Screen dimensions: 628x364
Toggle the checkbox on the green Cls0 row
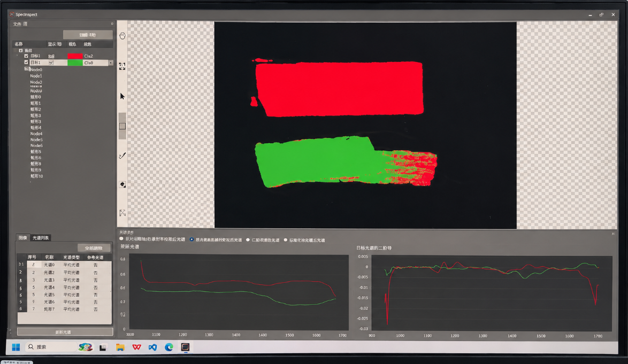tap(26, 63)
